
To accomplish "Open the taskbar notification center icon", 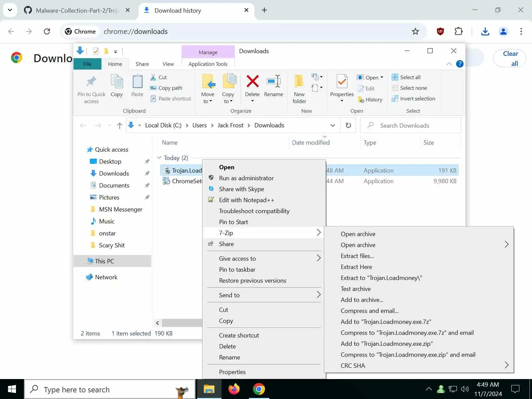I will pyautogui.click(x=515, y=389).
